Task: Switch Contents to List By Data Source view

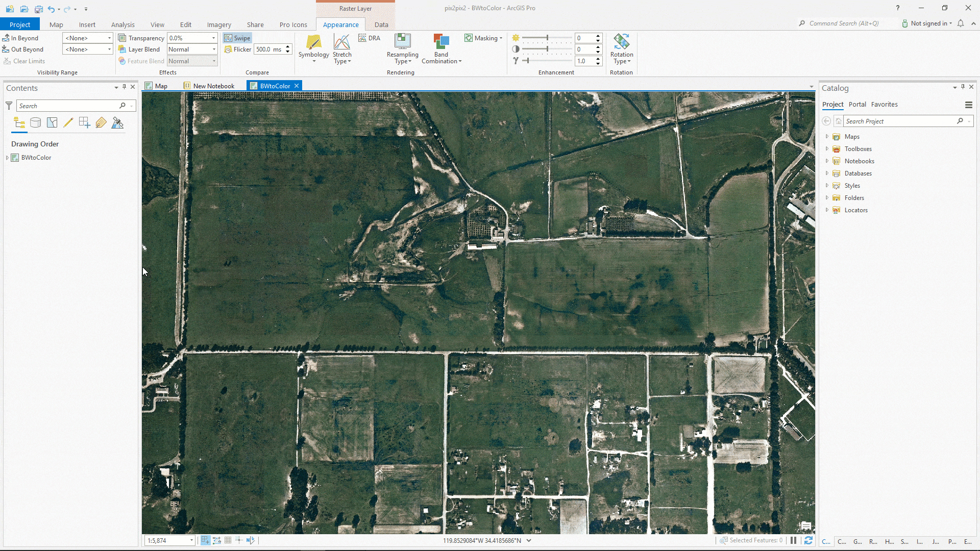Action: [x=35, y=122]
